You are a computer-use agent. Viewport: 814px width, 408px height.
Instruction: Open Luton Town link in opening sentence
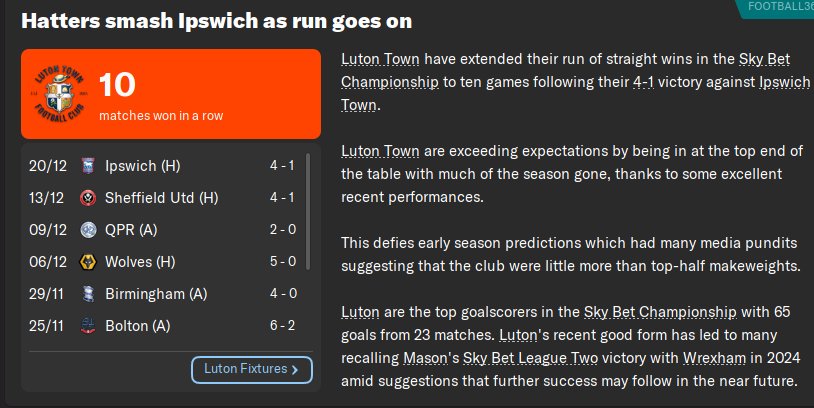tap(379, 59)
